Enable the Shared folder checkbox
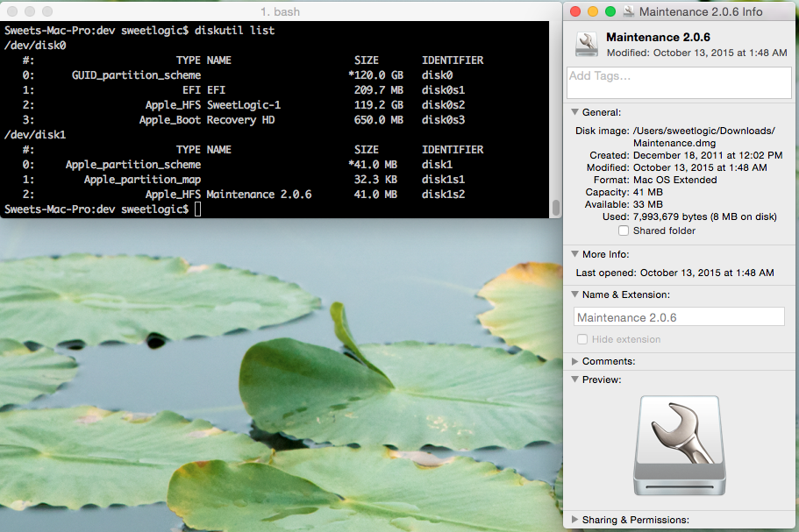This screenshot has height=532, width=799. [624, 231]
